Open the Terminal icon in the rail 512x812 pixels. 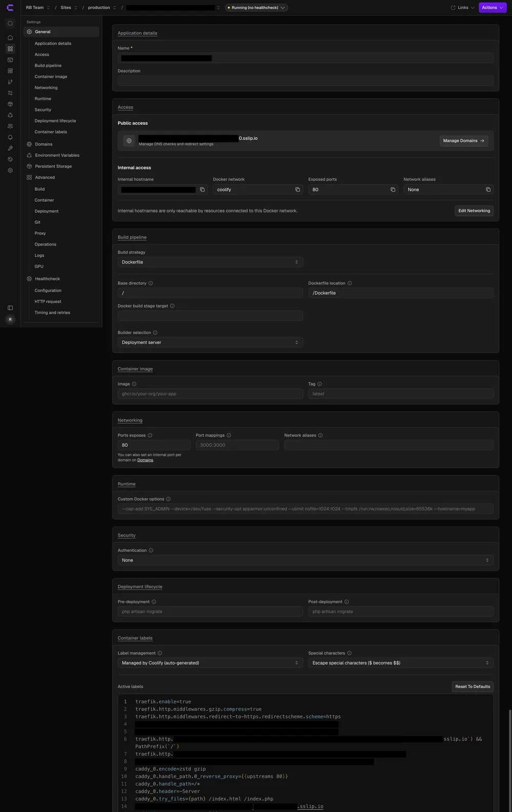[10, 60]
